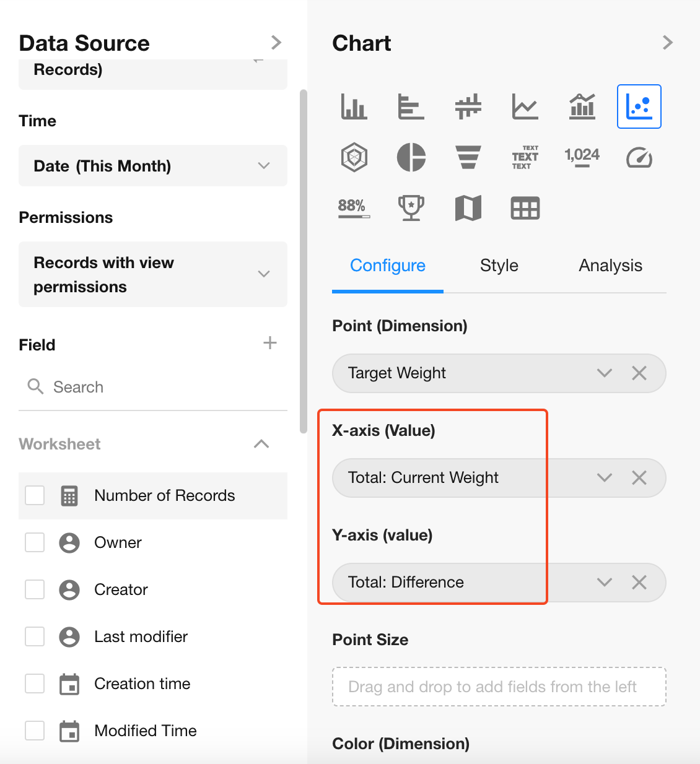Tick the Owner field checkbox
Viewport: 700px width, 764px height.
pos(35,542)
